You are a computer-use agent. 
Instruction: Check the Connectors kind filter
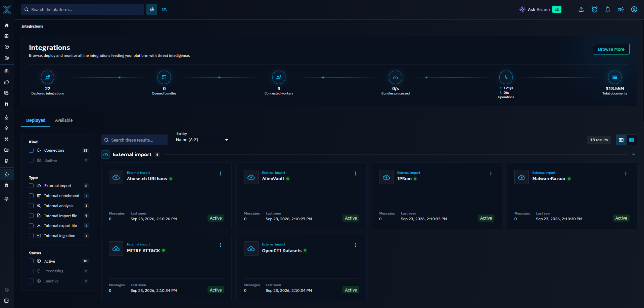click(31, 150)
